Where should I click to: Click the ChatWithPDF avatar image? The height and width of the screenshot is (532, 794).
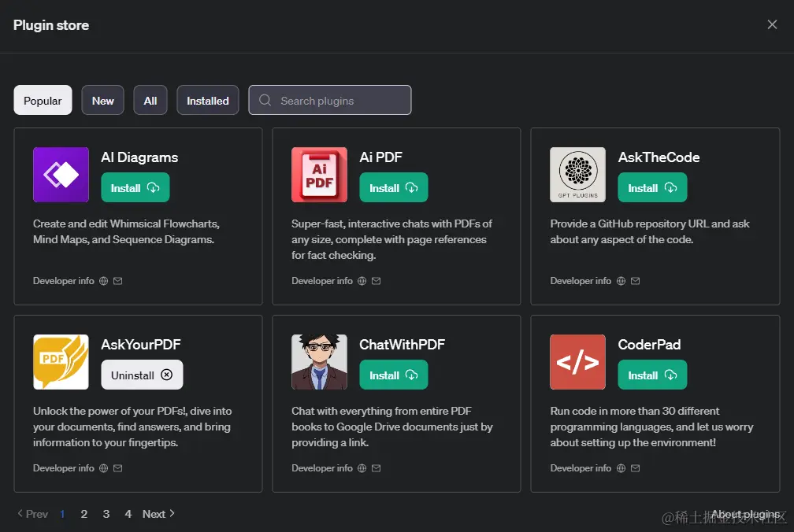pyautogui.click(x=319, y=361)
